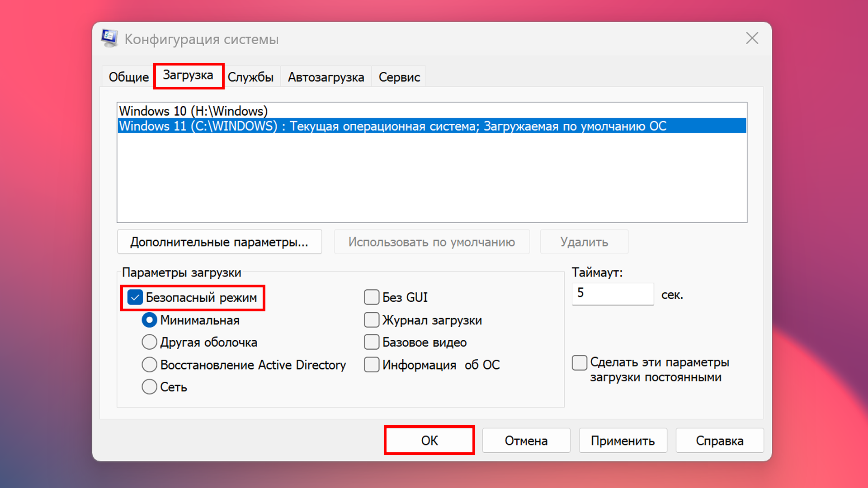This screenshot has height=488, width=868.
Task: Select the Windows 11 boot entry
Action: tap(392, 126)
